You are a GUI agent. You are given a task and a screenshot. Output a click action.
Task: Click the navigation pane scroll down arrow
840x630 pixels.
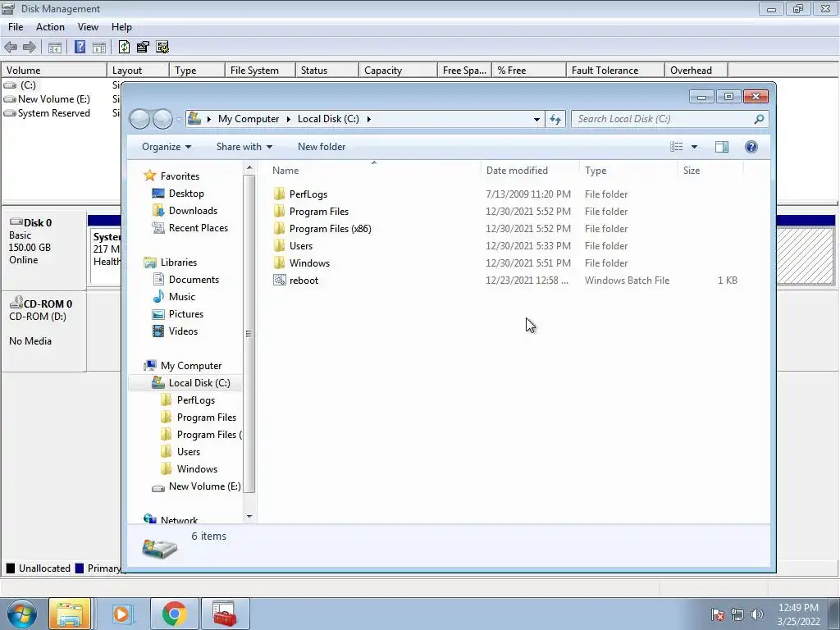[x=249, y=517]
